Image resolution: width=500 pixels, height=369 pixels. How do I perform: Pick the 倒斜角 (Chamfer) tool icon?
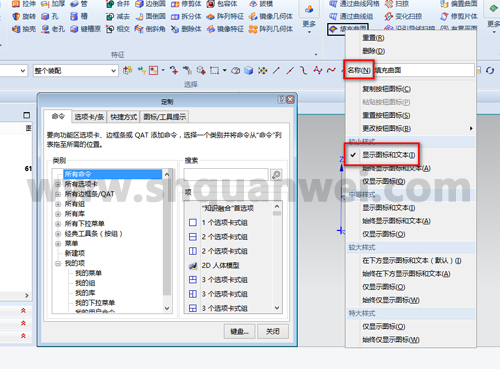(139, 29)
